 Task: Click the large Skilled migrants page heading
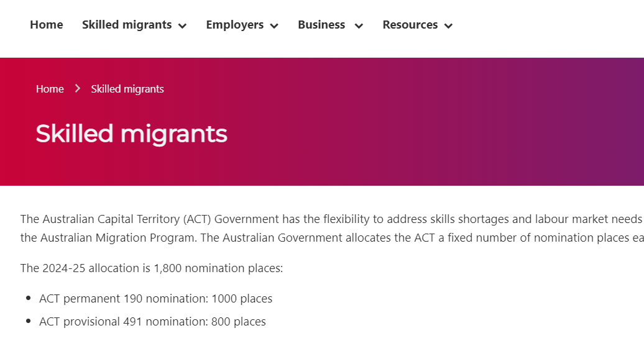pyautogui.click(x=131, y=134)
